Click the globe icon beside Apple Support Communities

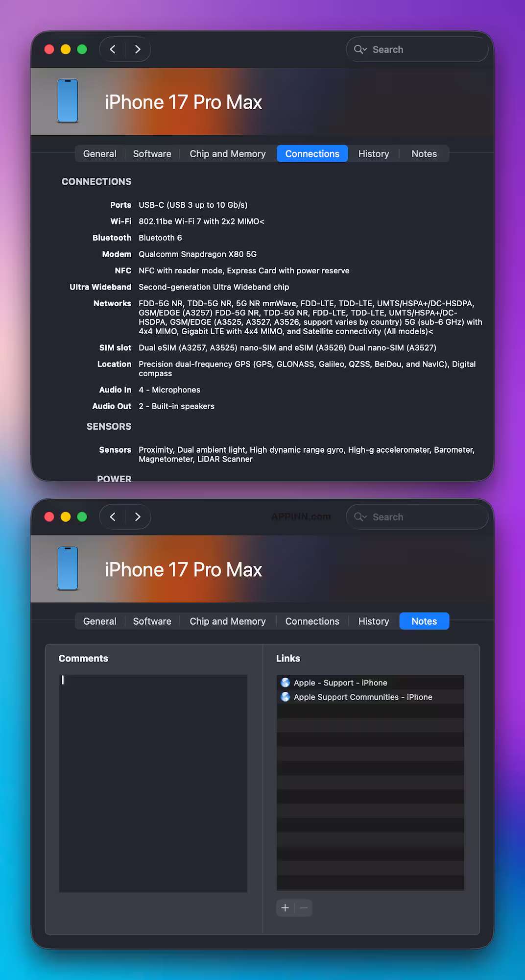(286, 697)
